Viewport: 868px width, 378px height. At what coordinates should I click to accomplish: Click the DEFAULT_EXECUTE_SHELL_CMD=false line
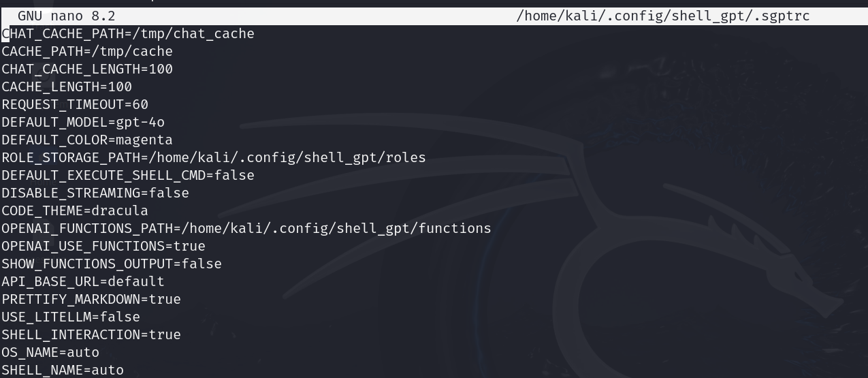coord(128,175)
